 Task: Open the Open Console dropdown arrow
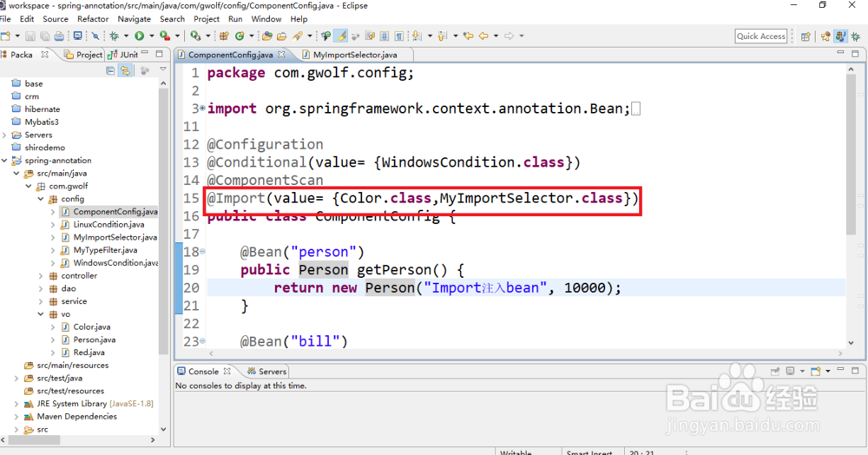828,371
